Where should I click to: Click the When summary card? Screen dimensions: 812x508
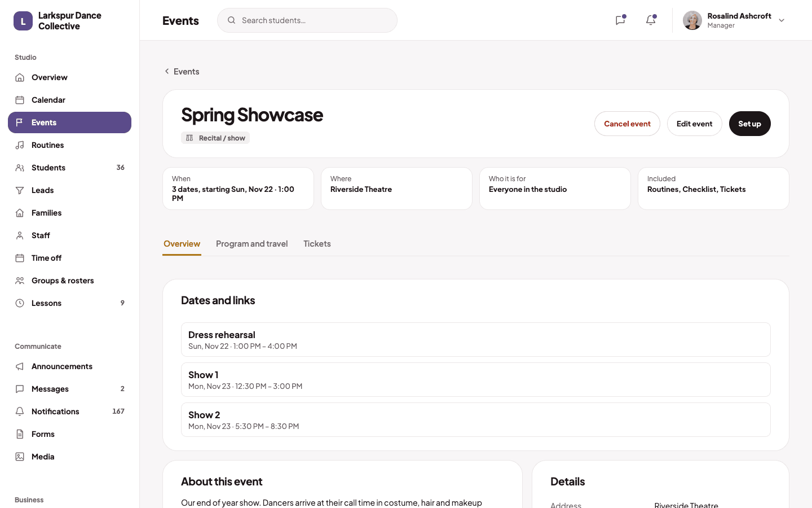[238, 189]
